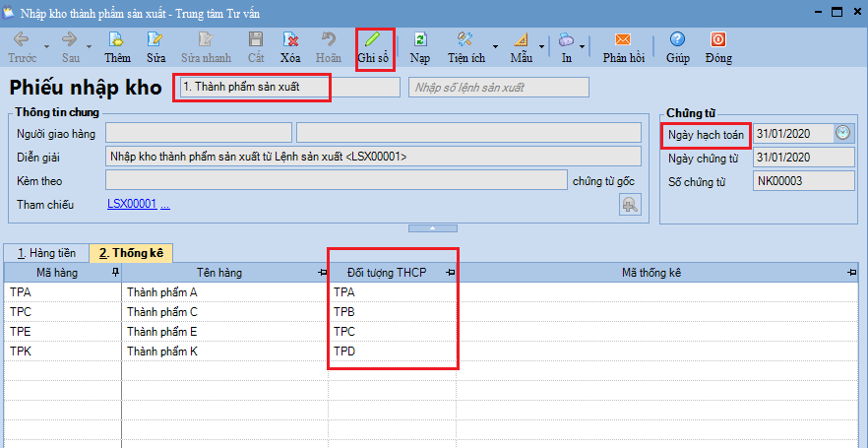Click the Sửa nhanh quick-edit icon

coord(206,39)
